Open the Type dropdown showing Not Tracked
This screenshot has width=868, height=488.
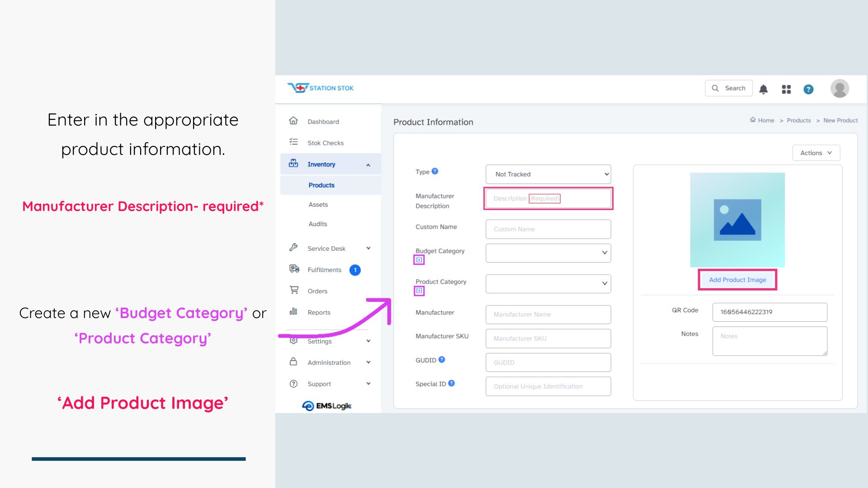[x=548, y=174]
